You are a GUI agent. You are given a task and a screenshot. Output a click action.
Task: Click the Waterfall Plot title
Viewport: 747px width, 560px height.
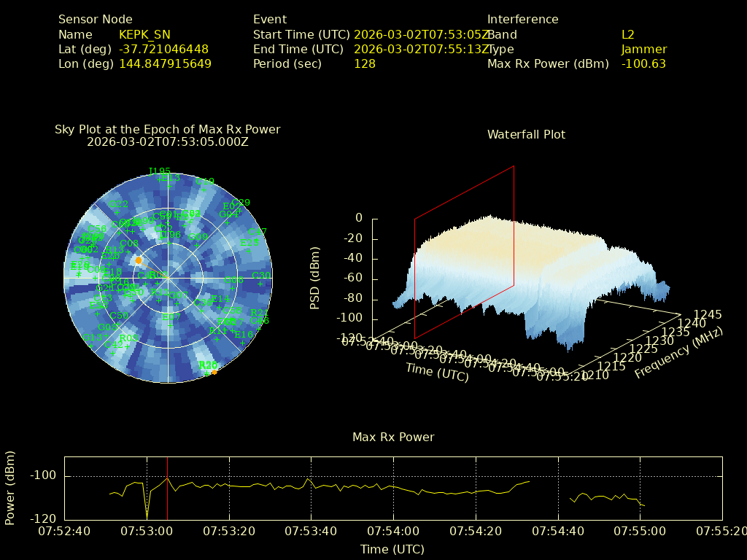[x=526, y=135]
